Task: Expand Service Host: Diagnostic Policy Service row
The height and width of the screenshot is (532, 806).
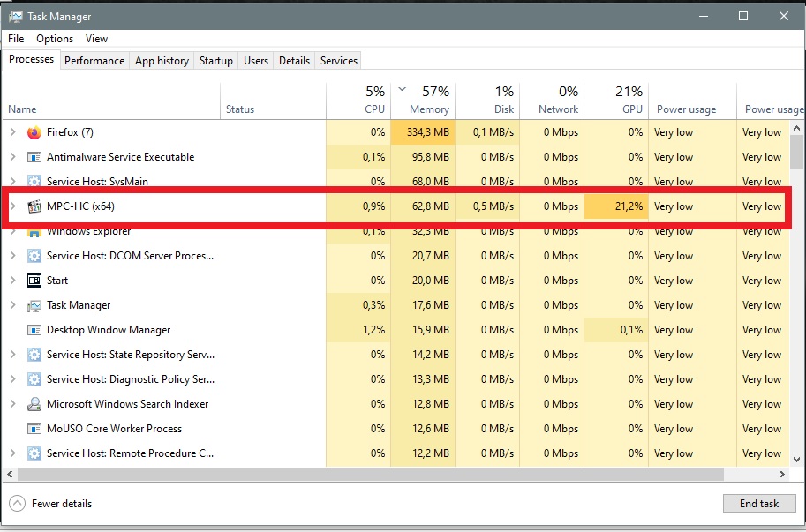Action: (13, 379)
